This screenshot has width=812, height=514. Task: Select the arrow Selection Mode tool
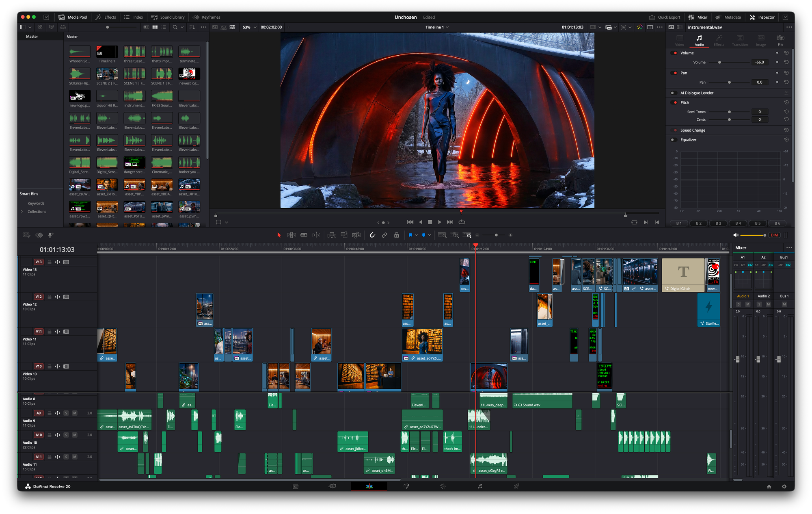pos(279,235)
